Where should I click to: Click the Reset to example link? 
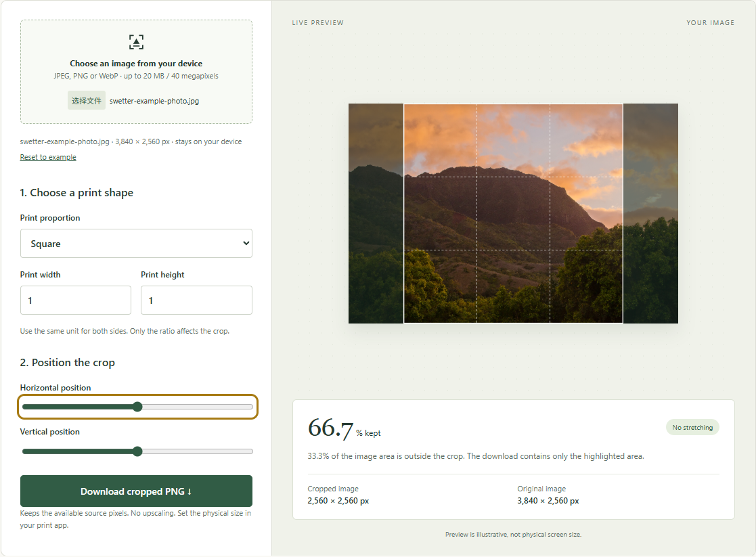coord(48,157)
